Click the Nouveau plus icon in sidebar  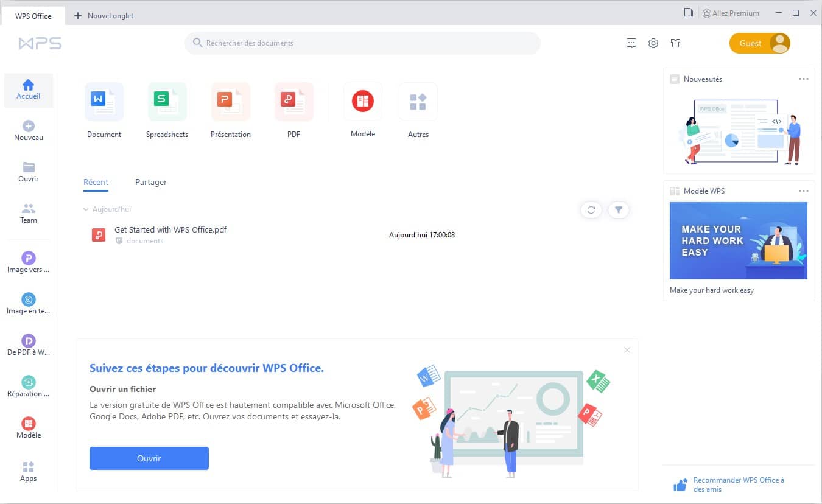tap(29, 126)
